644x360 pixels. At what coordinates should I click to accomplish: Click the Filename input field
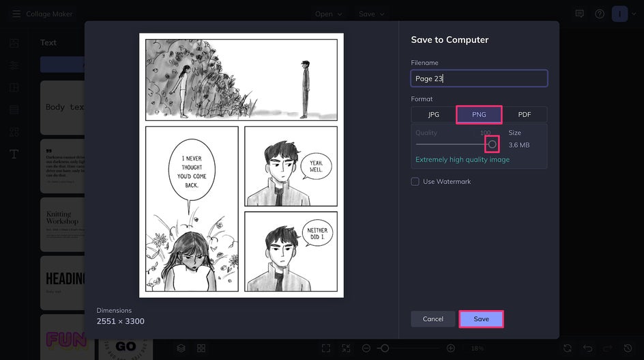(479, 78)
